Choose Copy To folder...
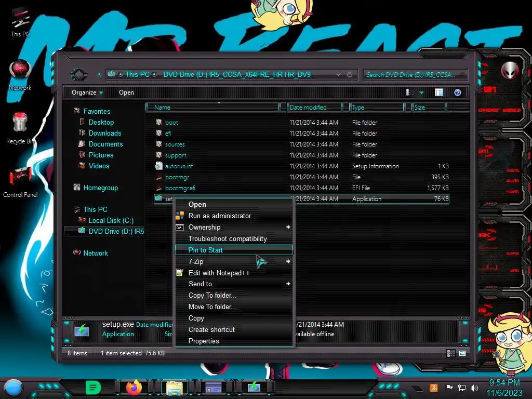The image size is (532, 399). (234, 296)
